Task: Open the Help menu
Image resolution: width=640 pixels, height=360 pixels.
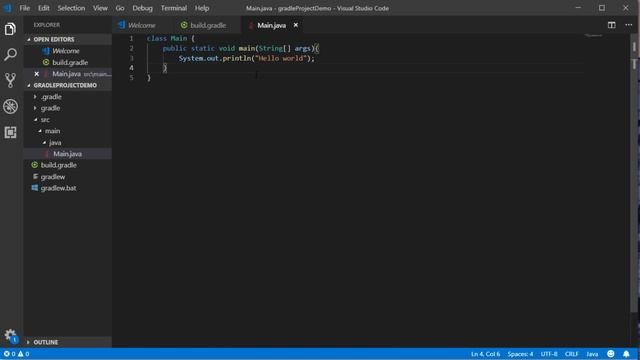Action: (x=202, y=8)
